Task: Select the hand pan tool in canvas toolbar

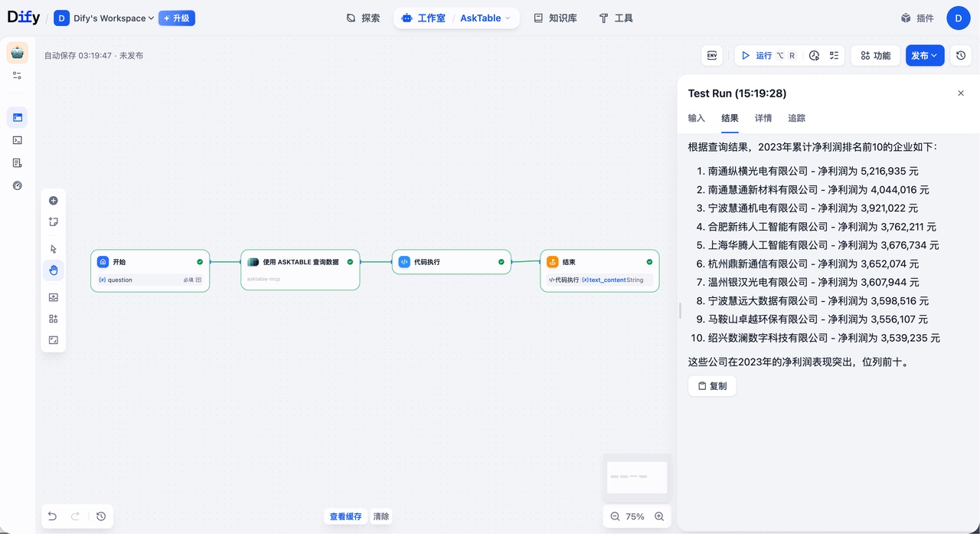Action: (x=53, y=270)
